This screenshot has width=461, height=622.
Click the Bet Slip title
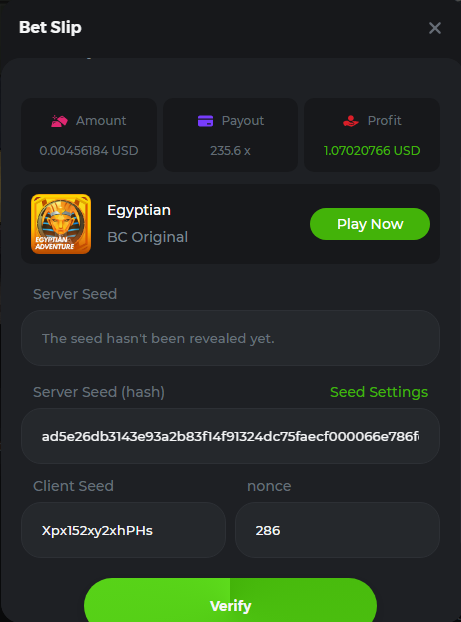point(50,27)
